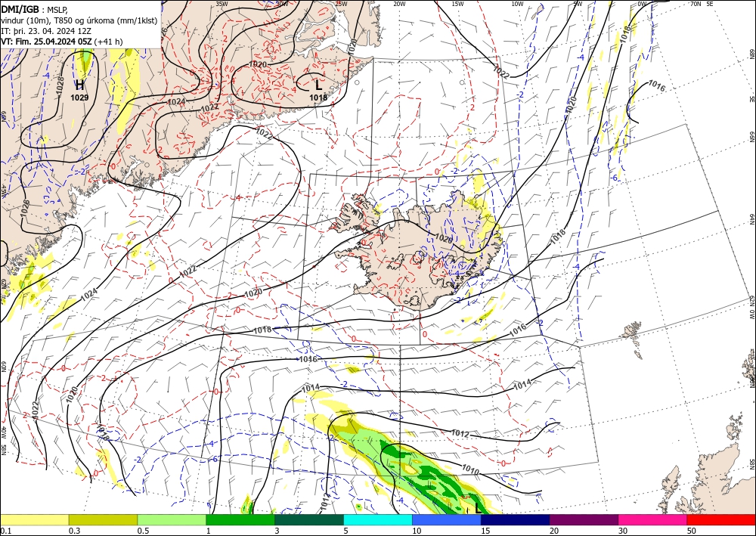This screenshot has height=536, width=756.
Task: Select the green 1–3 mm legend swatch
Action: 240,519
